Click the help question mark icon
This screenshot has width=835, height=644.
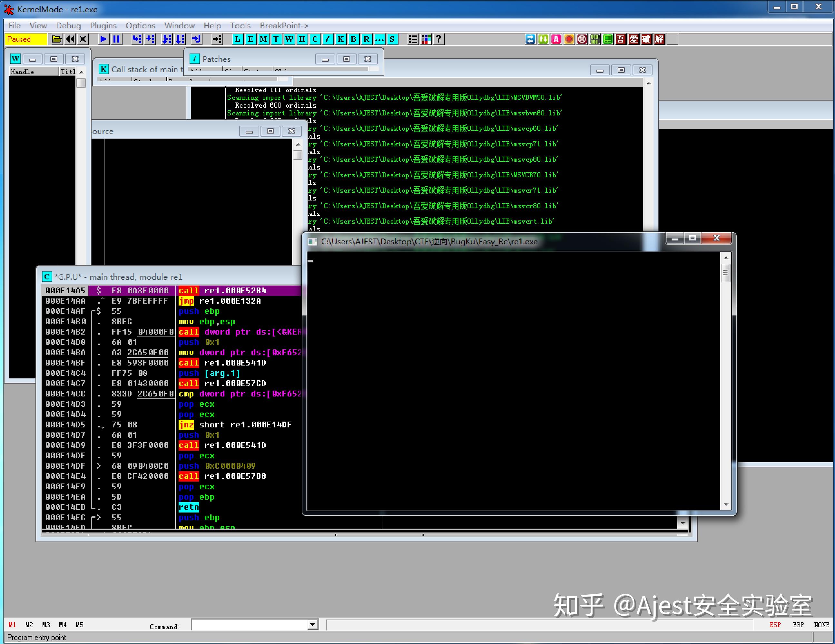coord(439,39)
